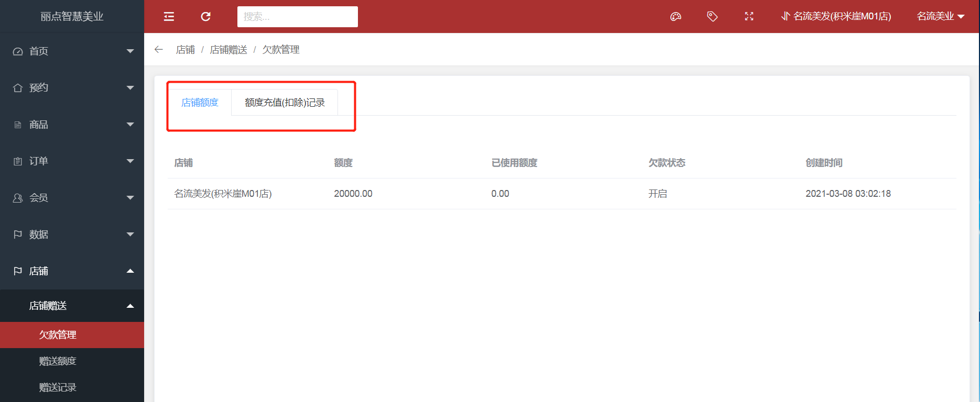Click the 订单 clipboard icon
The width and height of the screenshot is (980, 402).
(x=18, y=161)
